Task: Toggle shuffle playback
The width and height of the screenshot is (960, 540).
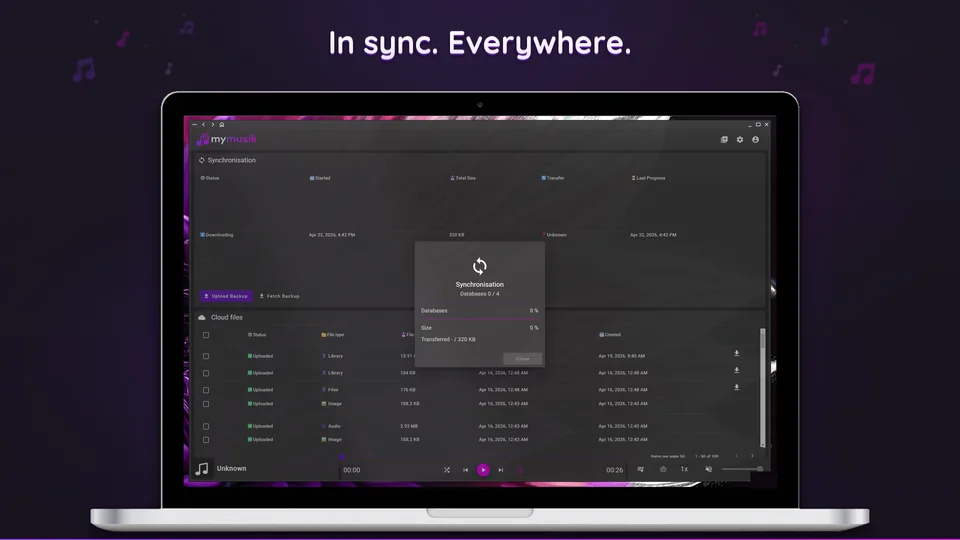Action: [x=447, y=470]
